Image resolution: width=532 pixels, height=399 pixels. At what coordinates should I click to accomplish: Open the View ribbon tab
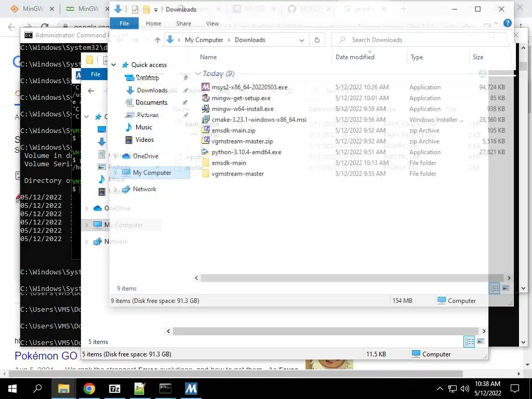(212, 23)
